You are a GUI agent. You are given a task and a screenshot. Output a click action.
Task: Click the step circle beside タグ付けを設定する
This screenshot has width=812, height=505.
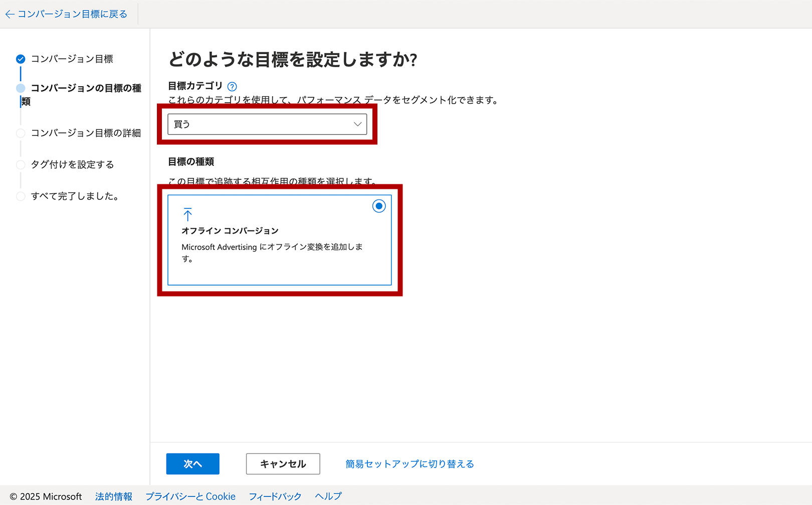(21, 164)
